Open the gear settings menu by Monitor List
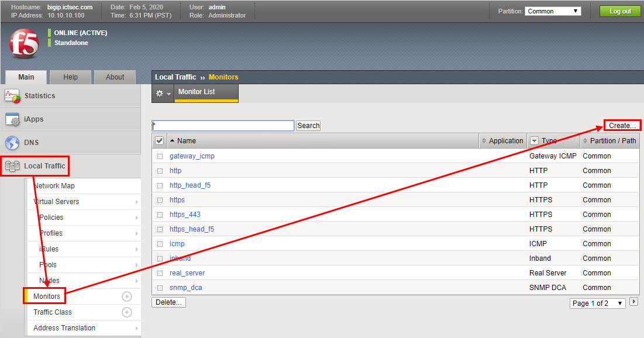The image size is (644, 338). (x=163, y=94)
